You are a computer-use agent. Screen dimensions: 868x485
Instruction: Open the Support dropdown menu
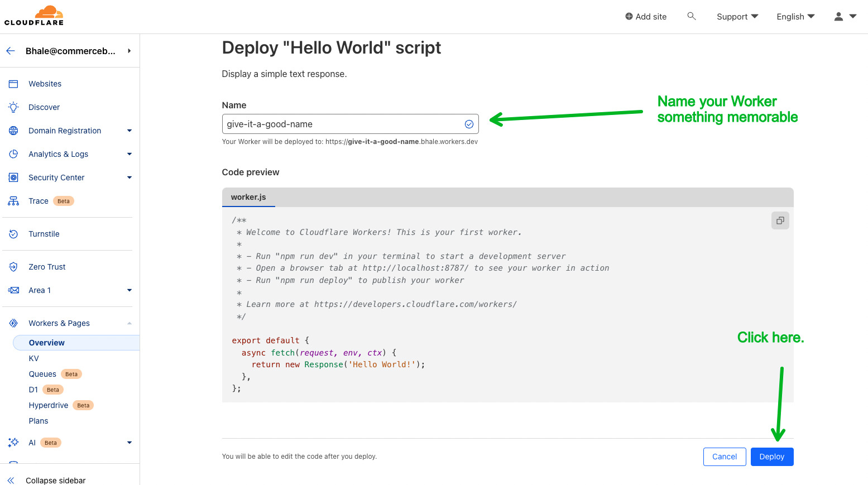pyautogui.click(x=737, y=17)
